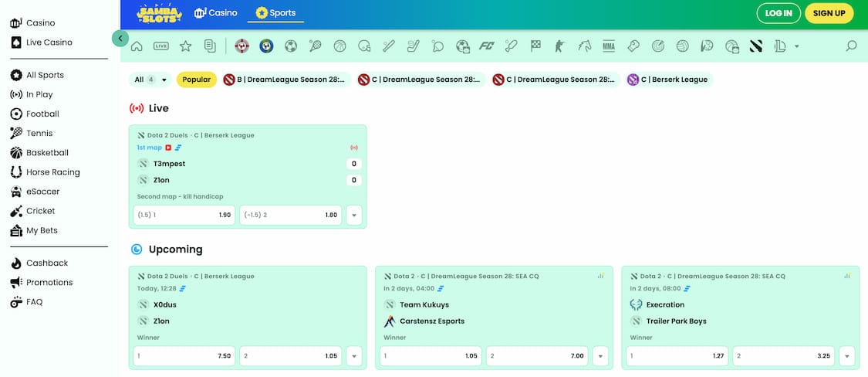Select the soccer ball sport icon in toolbar
The image size is (868, 377).
click(x=291, y=46)
